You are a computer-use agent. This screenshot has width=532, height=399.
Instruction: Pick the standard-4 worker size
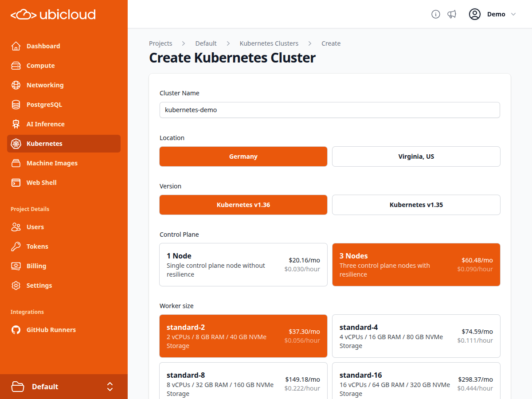[x=416, y=336]
